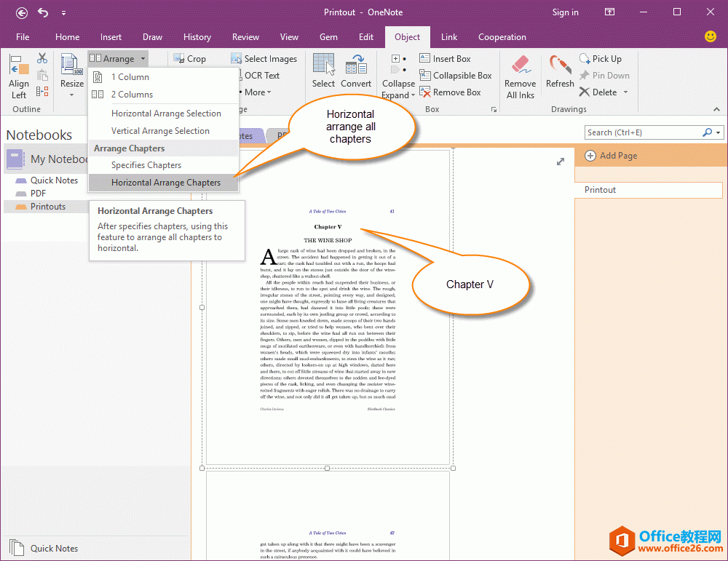Switch to the Review tab

(x=245, y=37)
